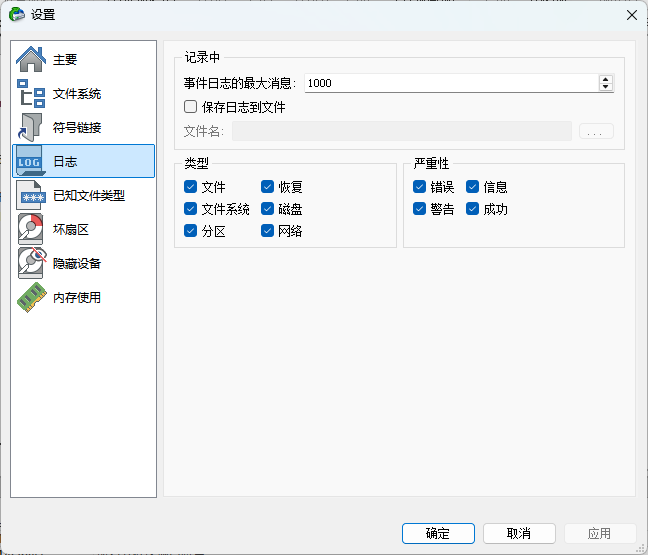Click the 应用 button

tap(600, 534)
